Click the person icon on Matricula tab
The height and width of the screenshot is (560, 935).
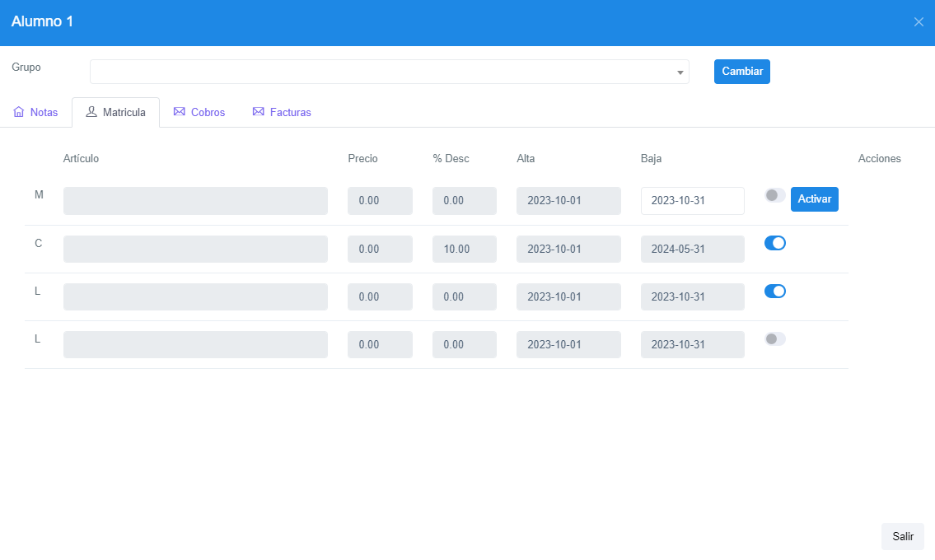point(91,112)
